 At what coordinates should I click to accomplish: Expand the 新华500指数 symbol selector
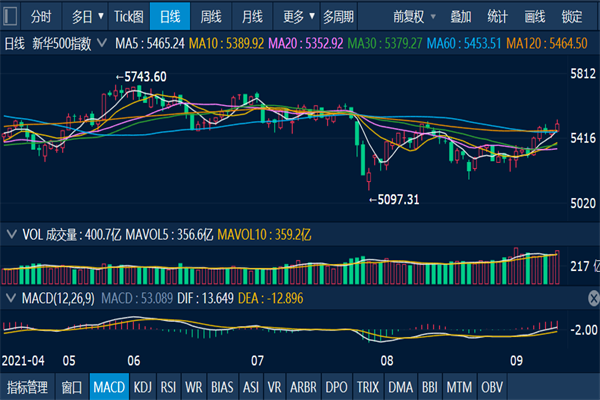tap(103, 44)
